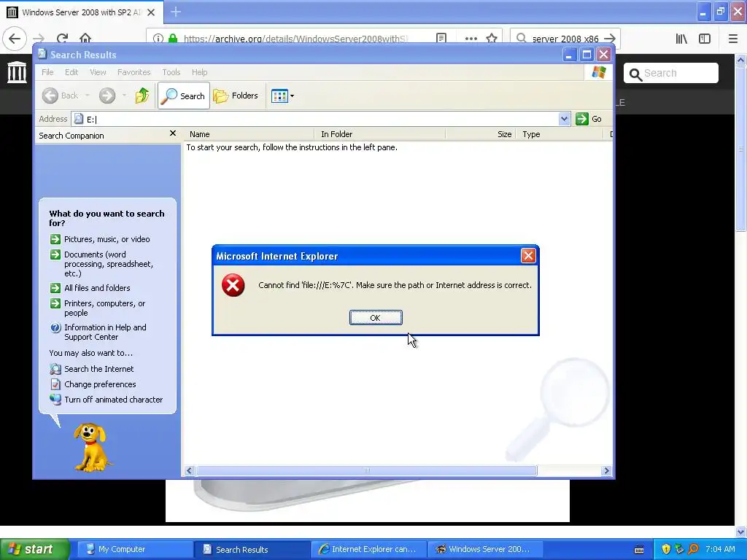Select Documents (word processing, spreadsheet) search
This screenshot has width=747, height=560.
[x=109, y=264]
